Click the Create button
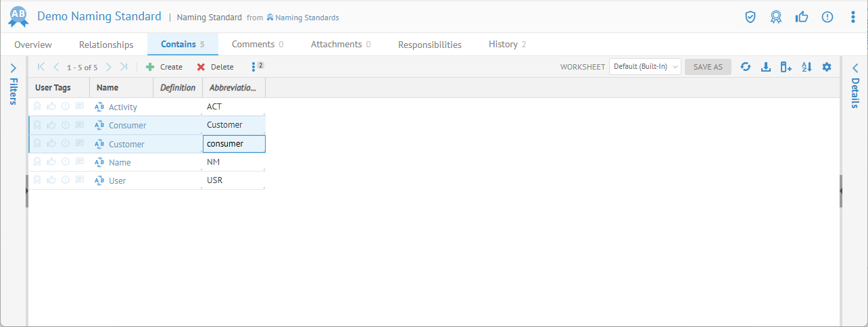The height and width of the screenshot is (327, 868). (164, 67)
